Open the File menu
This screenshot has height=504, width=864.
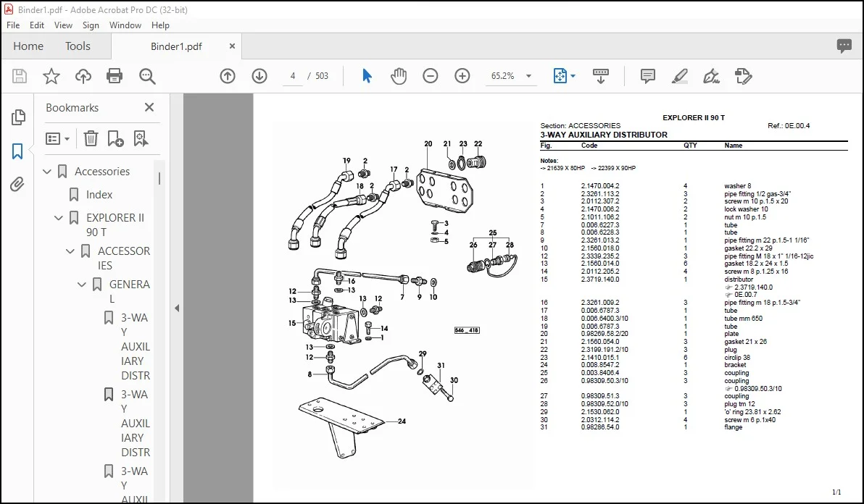(13, 25)
